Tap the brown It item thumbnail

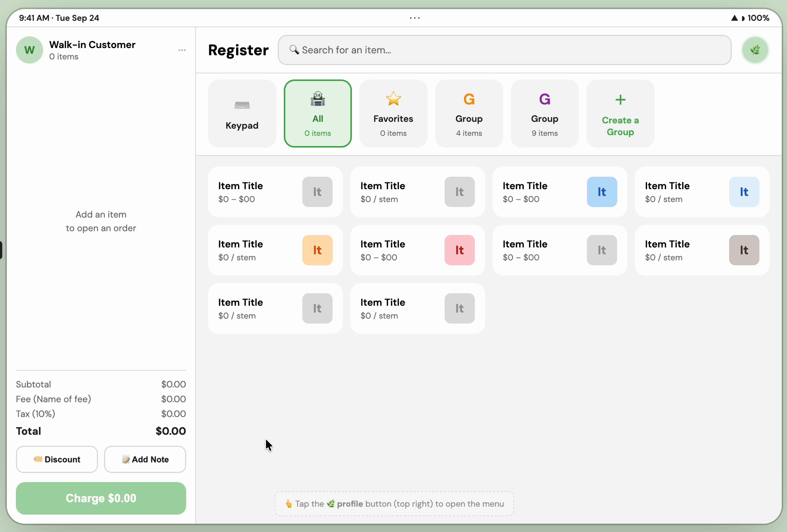pos(744,250)
